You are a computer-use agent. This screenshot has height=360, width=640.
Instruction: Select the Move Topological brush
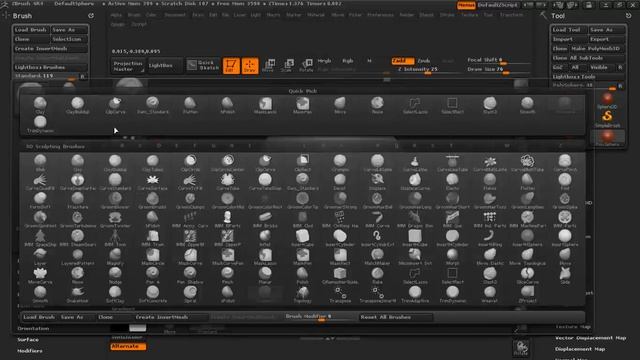[527, 257]
